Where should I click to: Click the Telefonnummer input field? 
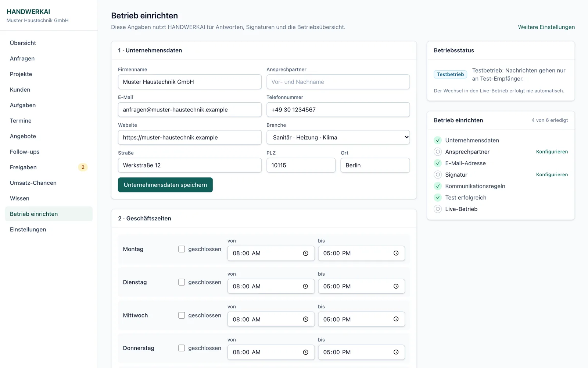338,110
